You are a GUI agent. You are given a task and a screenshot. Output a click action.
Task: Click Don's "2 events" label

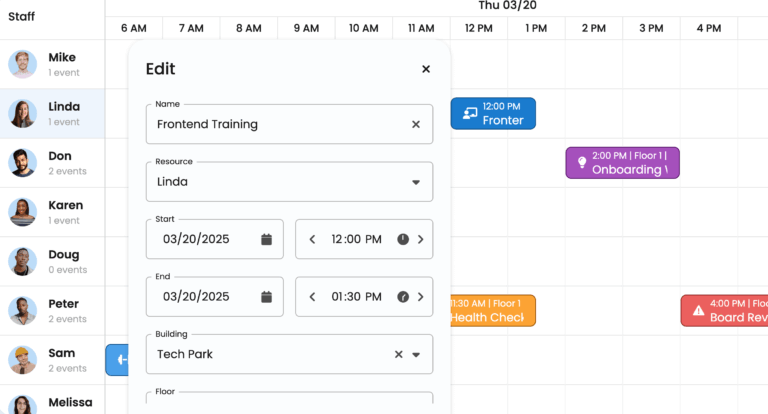(68, 171)
